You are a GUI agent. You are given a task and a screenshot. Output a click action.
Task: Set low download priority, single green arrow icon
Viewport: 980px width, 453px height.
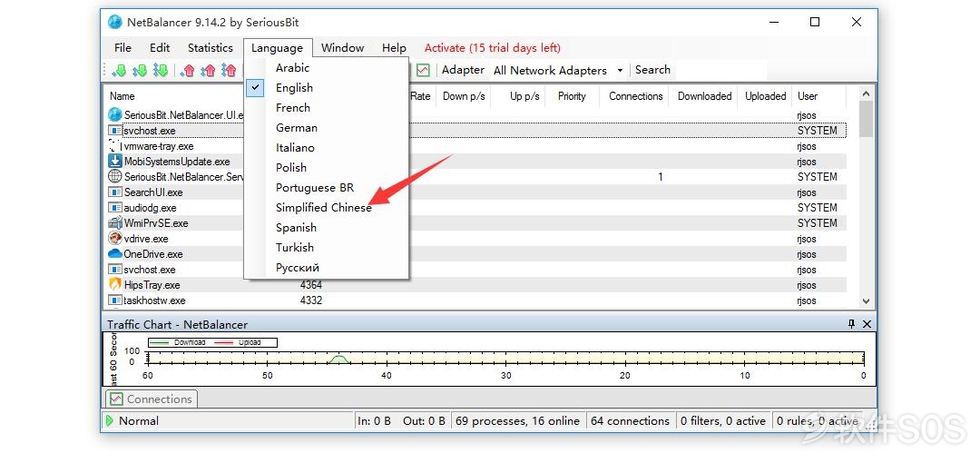coord(119,71)
